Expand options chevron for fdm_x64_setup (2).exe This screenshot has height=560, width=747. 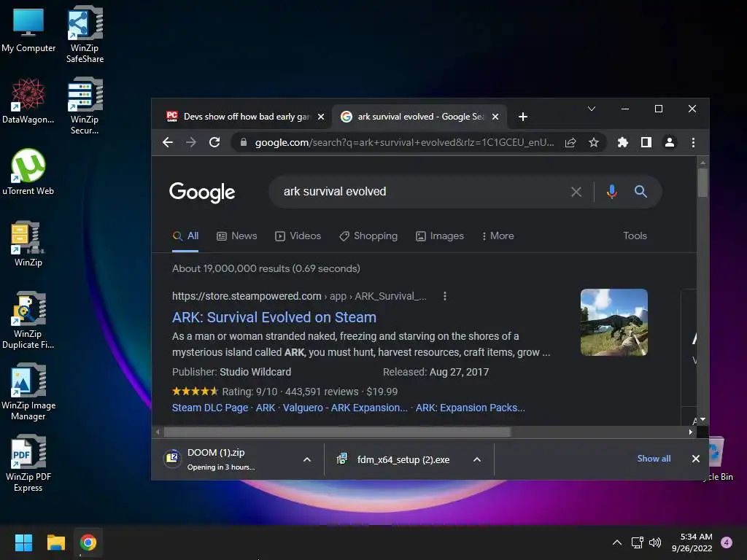[477, 459]
